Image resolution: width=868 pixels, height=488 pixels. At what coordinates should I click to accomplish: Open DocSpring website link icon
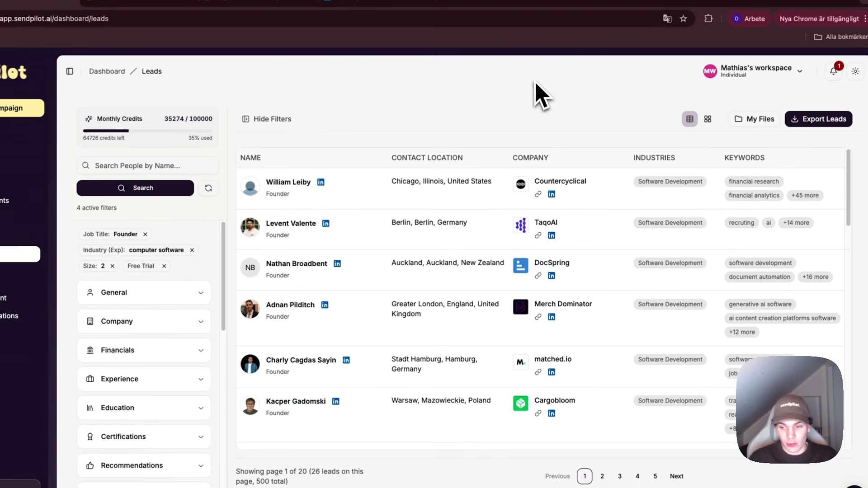538,276
